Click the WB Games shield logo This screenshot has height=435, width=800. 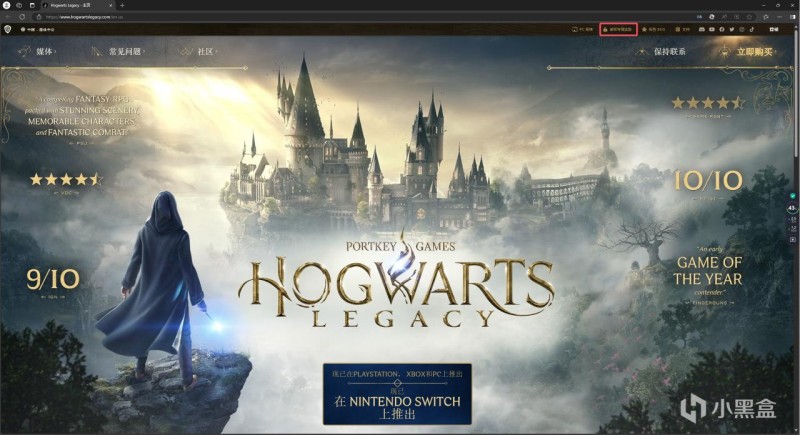pyautogui.click(x=8, y=29)
